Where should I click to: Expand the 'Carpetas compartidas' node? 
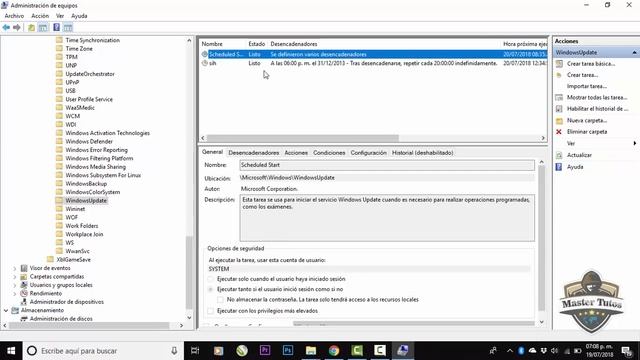[x=15, y=277]
